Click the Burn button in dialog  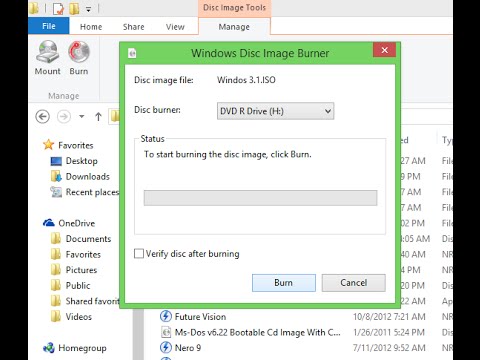click(284, 283)
